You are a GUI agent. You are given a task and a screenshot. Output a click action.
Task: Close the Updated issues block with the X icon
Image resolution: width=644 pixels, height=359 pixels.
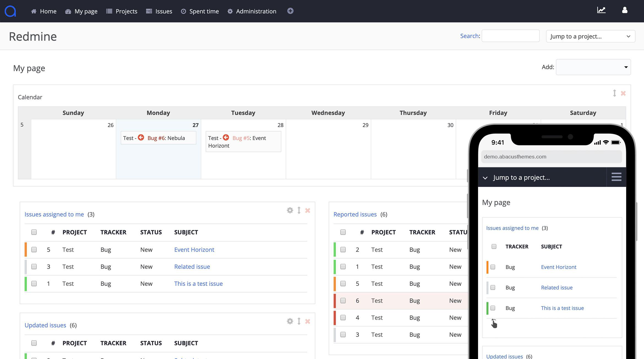click(x=308, y=321)
